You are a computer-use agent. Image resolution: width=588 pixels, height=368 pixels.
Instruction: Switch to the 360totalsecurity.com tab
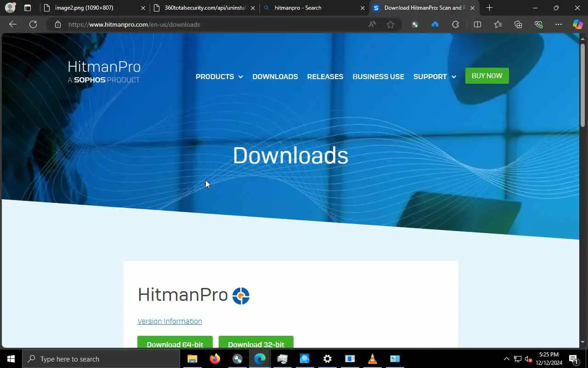click(x=204, y=8)
